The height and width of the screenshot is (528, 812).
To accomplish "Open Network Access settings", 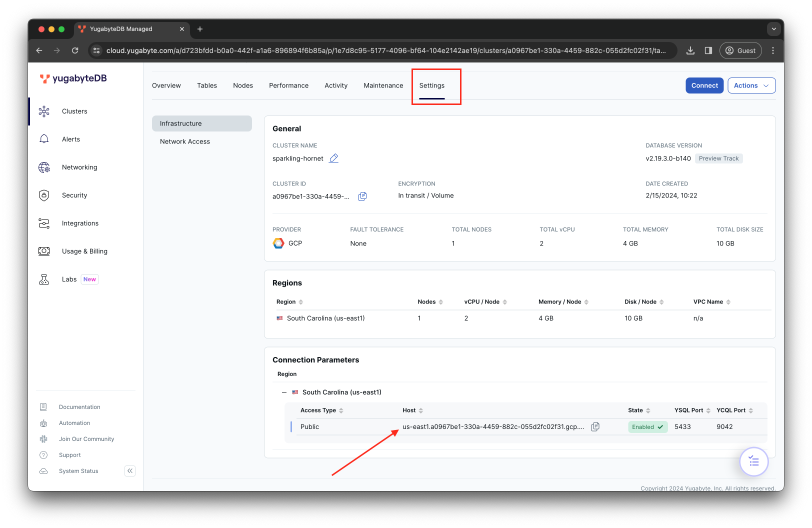I will click(x=184, y=141).
